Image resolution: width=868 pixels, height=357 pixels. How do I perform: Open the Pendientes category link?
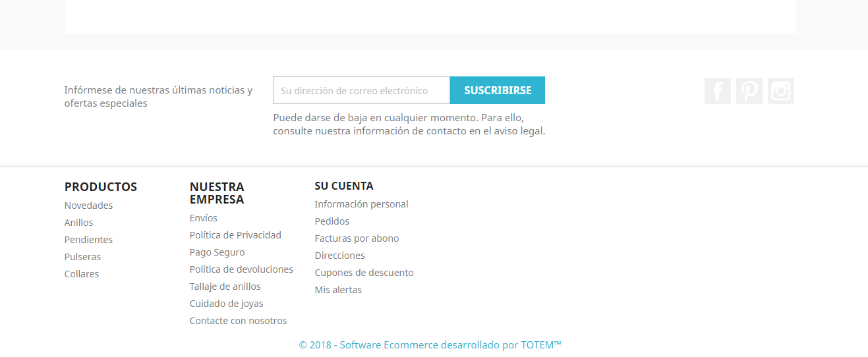point(88,240)
